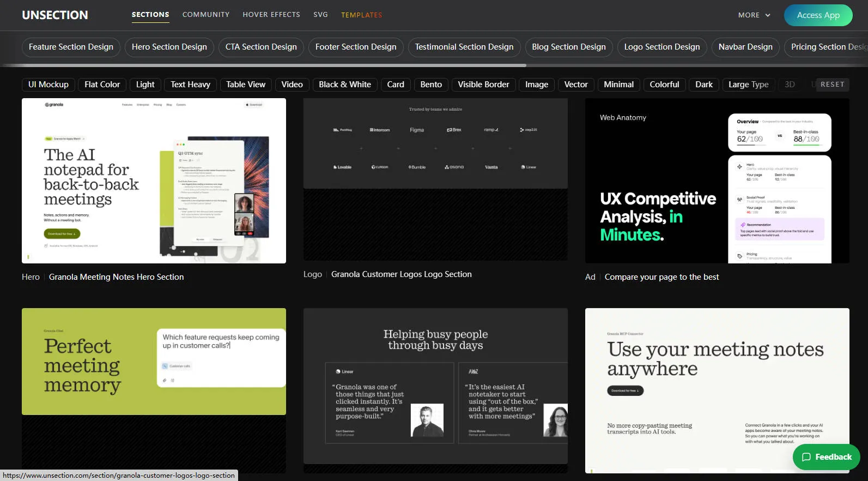868x481 pixels.
Task: Click the Access App button
Action: (x=818, y=15)
